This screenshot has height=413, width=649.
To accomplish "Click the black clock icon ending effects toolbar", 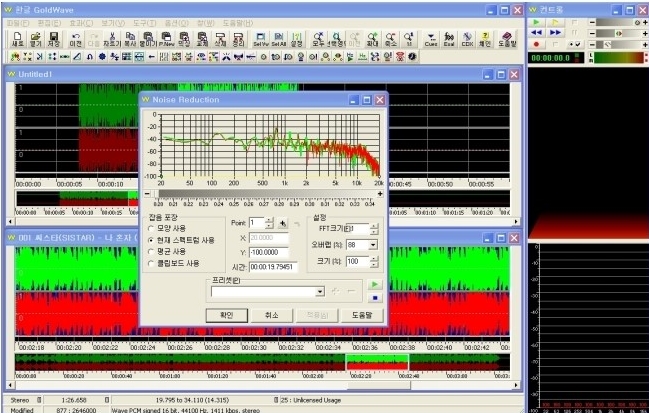I will click(412, 57).
